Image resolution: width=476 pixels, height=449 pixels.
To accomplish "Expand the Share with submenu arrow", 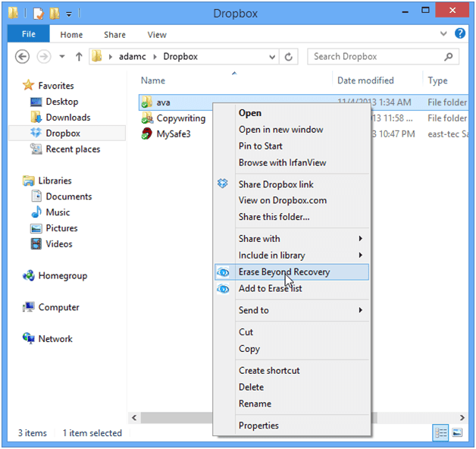I will click(x=360, y=238).
